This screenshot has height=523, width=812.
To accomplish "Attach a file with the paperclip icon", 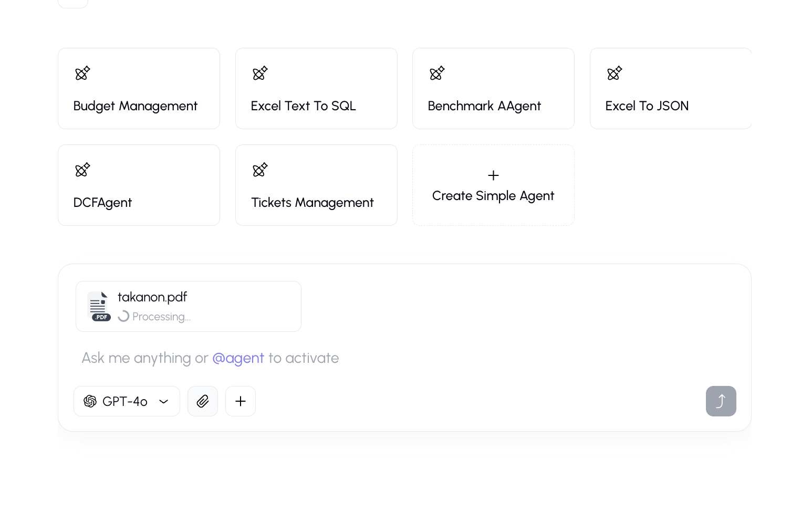I will coord(203,401).
